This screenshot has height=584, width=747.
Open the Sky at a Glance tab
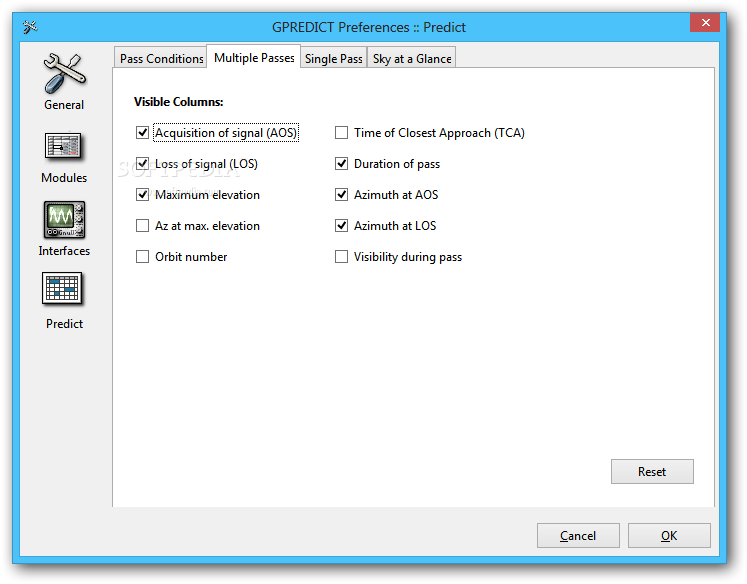412,58
